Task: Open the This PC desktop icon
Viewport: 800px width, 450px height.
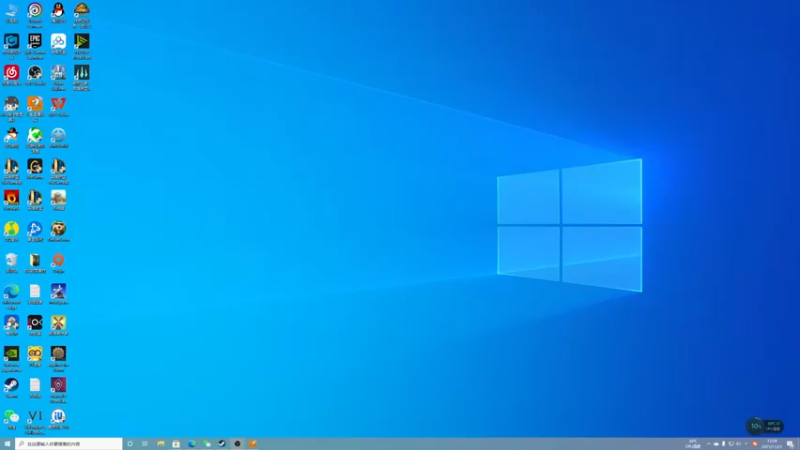Action: point(11,10)
